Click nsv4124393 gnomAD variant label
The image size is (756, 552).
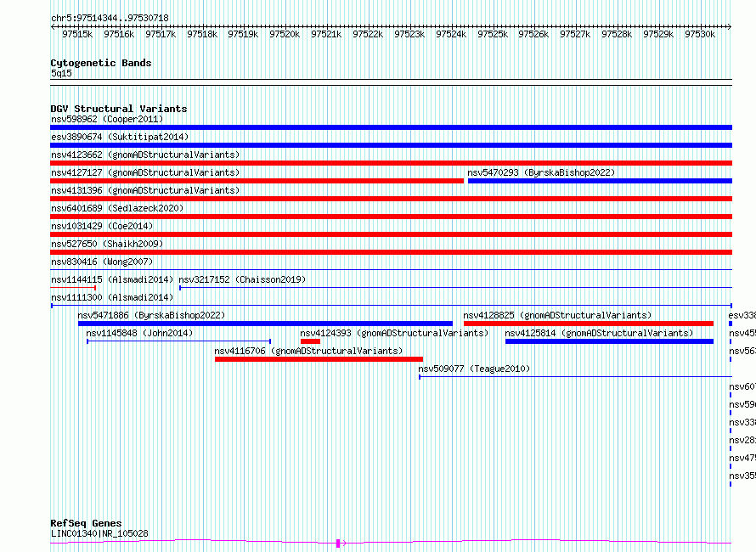(x=394, y=333)
